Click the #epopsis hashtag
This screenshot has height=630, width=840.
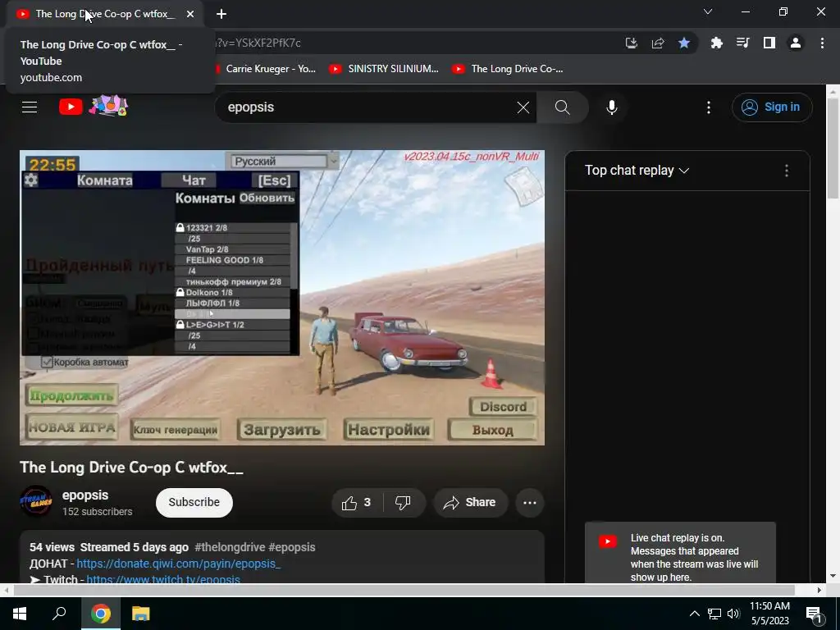292,547
